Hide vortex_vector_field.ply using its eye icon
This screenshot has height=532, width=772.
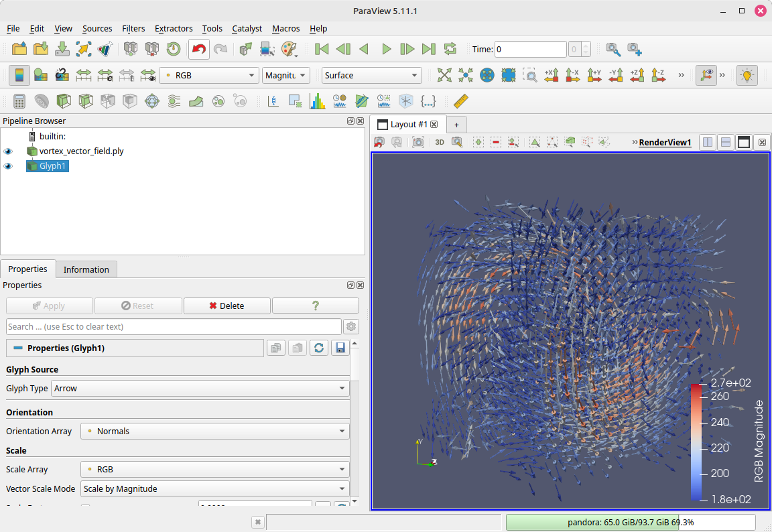9,151
